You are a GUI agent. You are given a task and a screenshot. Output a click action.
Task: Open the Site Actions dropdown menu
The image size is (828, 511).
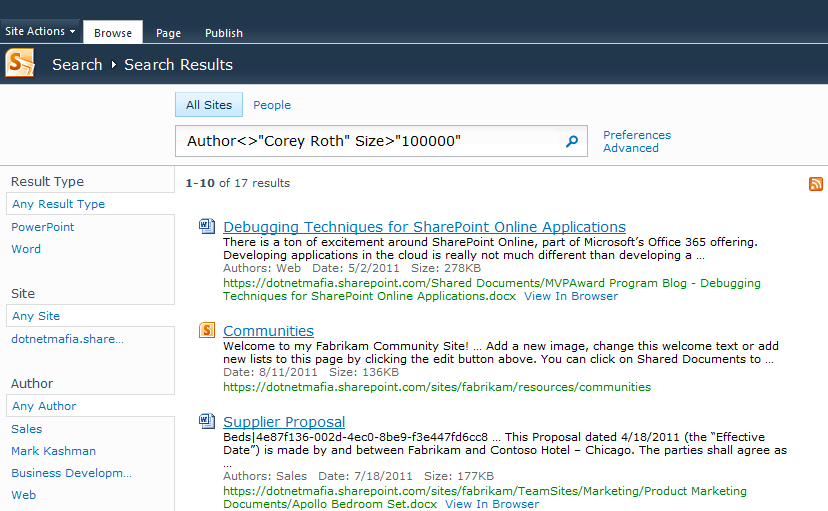tap(40, 31)
